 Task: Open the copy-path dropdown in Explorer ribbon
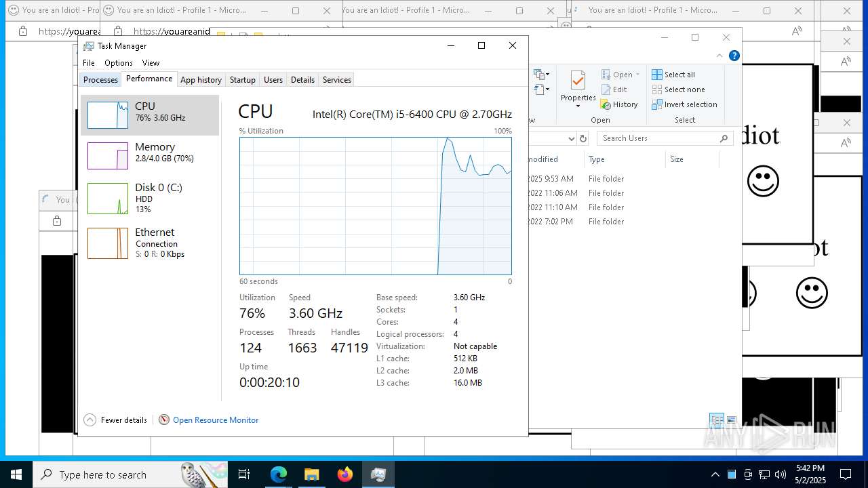point(541,75)
